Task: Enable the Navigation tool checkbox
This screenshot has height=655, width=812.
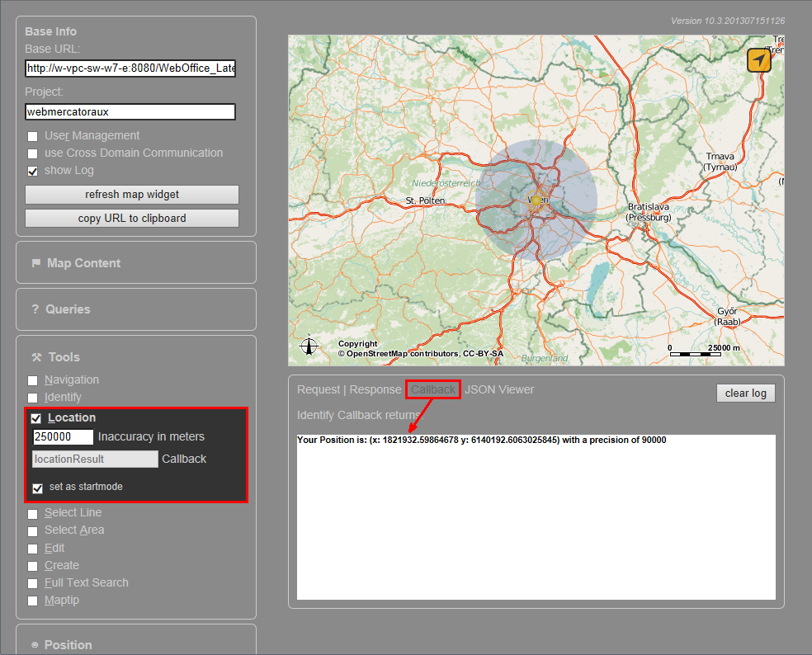Action: pyautogui.click(x=32, y=380)
